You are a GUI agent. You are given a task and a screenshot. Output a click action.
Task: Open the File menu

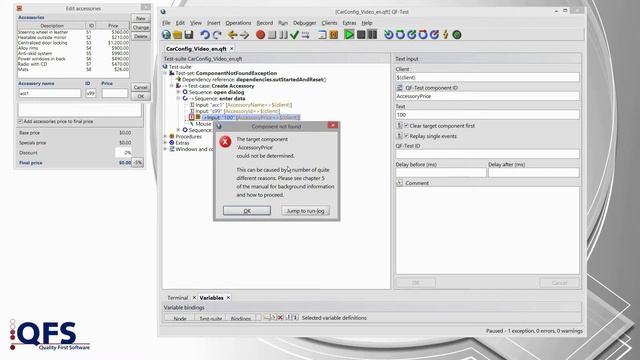coord(166,23)
